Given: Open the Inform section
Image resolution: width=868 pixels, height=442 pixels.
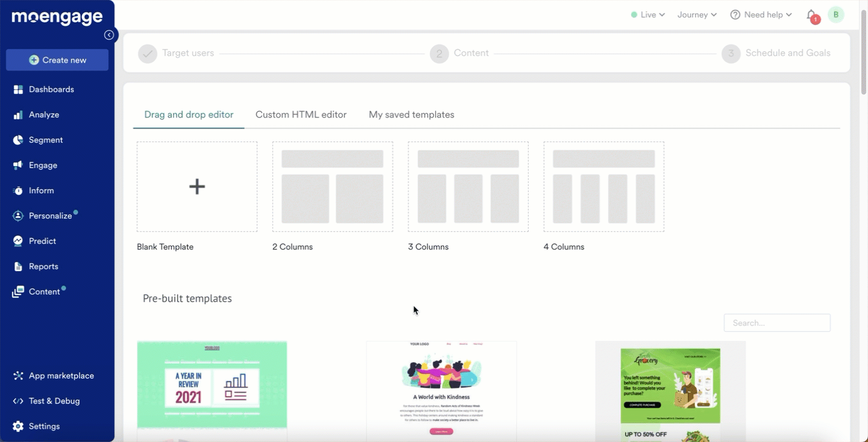Looking at the screenshot, I should click(42, 190).
